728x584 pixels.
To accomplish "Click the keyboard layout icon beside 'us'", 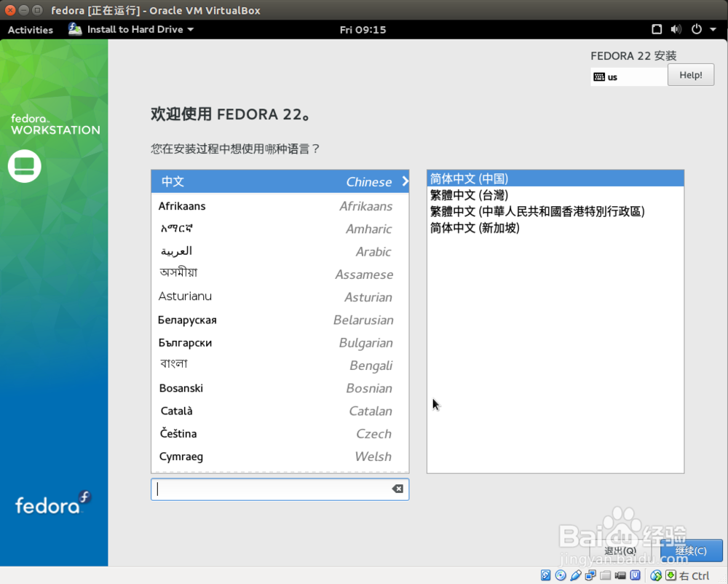I will (x=599, y=77).
